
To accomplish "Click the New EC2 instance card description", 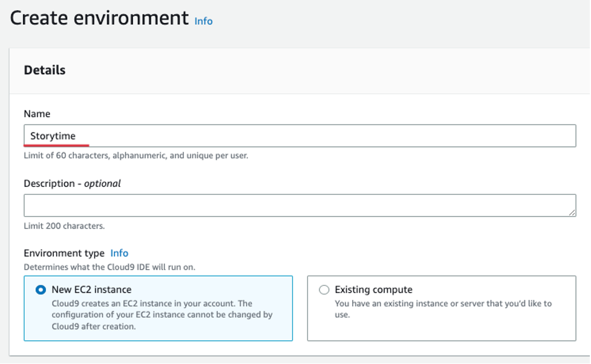I will (162, 315).
